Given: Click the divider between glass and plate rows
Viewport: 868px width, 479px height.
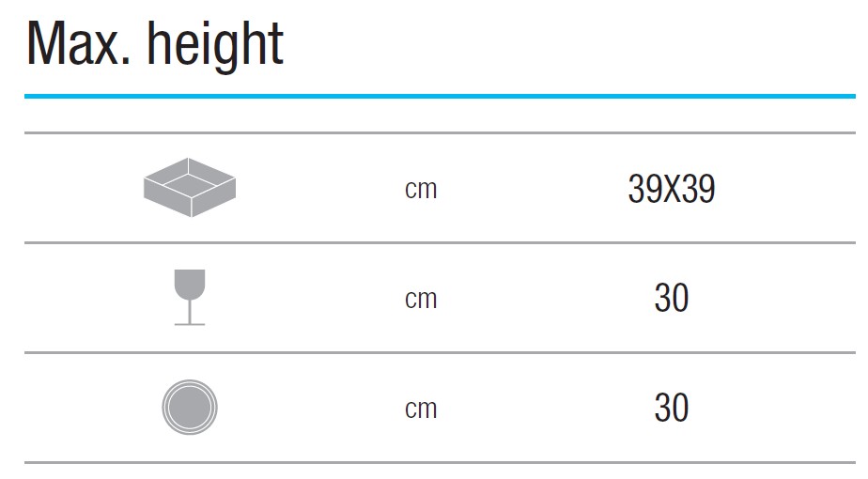Looking at the screenshot, I should coord(440,353).
